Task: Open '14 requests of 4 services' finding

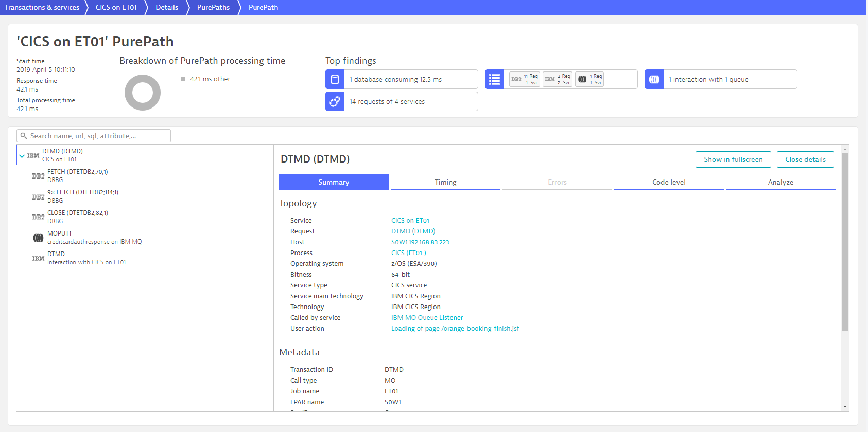Action: tap(402, 101)
